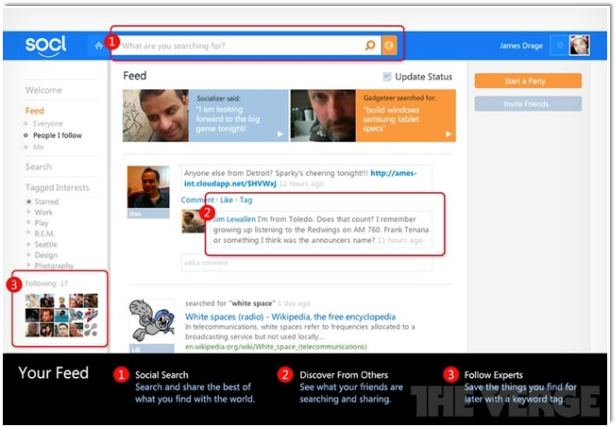Select the Play tag
The image size is (616, 427).
point(41,223)
